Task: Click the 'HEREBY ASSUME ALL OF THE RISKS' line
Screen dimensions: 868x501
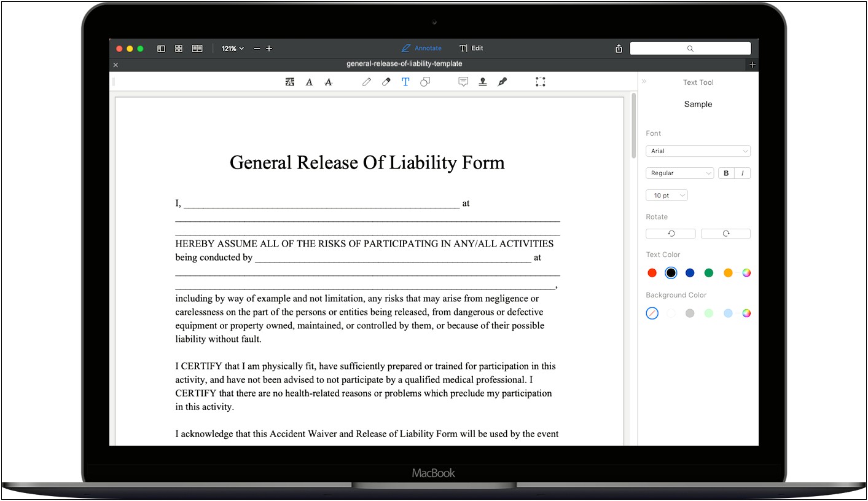Action: coord(364,244)
